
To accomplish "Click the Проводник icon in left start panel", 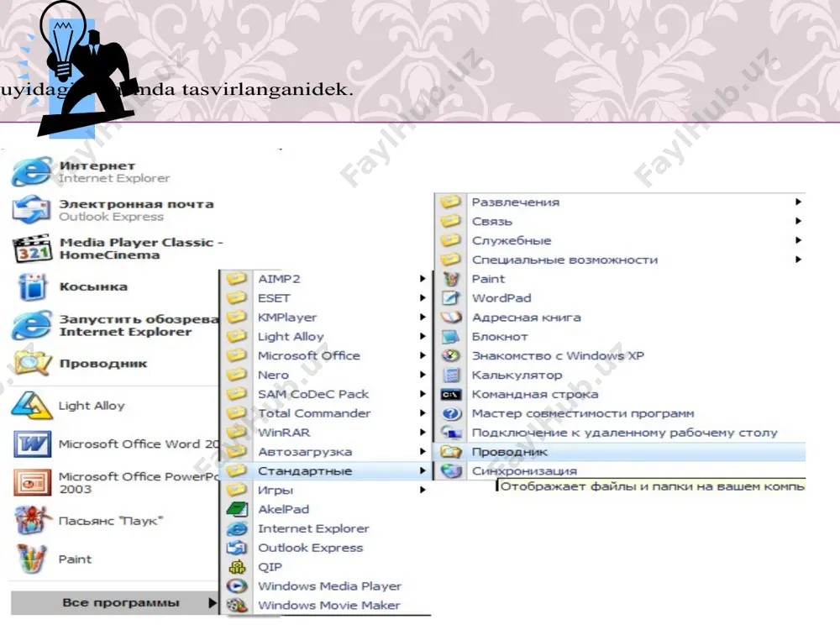I will 32,363.
